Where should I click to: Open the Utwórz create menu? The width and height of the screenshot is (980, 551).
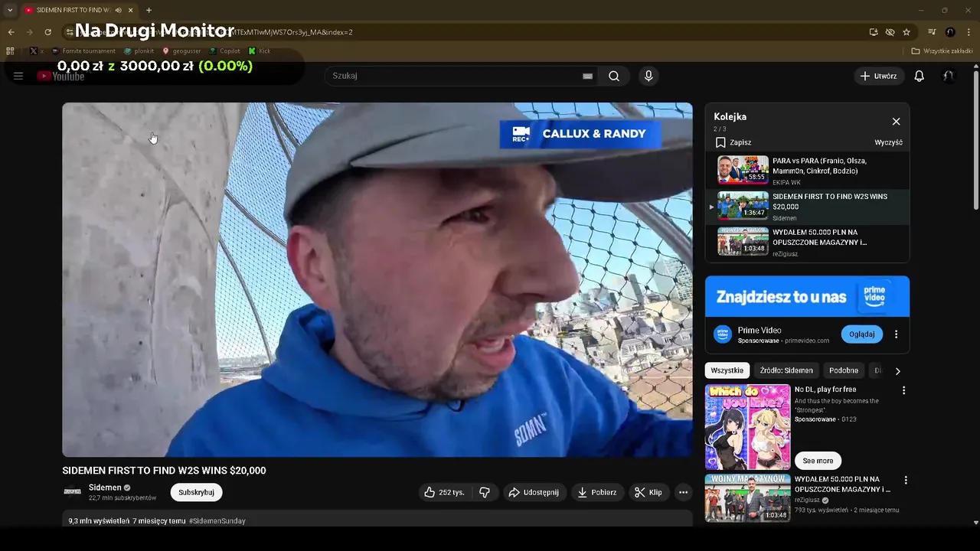click(x=878, y=76)
